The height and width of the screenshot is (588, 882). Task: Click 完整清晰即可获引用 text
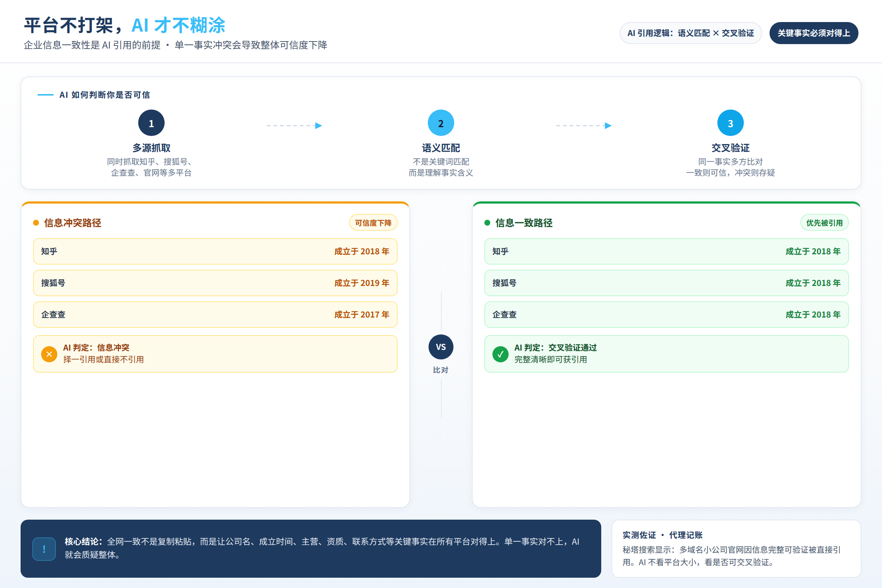551,359
